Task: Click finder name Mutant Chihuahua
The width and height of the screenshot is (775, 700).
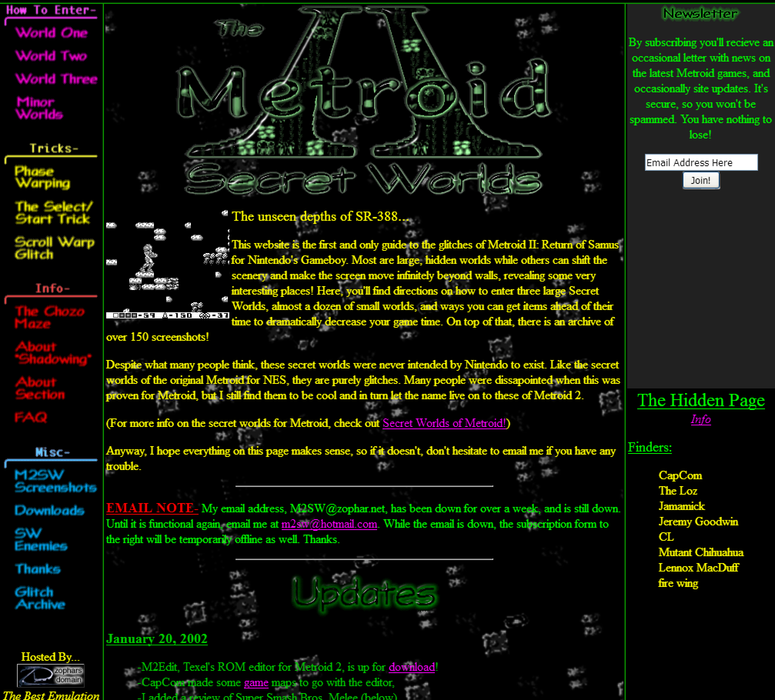Action: [x=701, y=552]
